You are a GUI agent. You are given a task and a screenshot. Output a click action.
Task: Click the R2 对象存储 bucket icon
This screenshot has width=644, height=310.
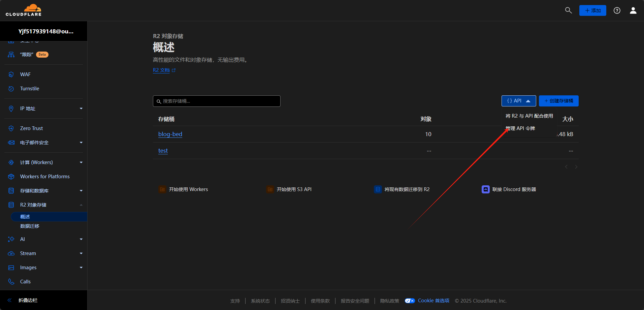tap(11, 205)
